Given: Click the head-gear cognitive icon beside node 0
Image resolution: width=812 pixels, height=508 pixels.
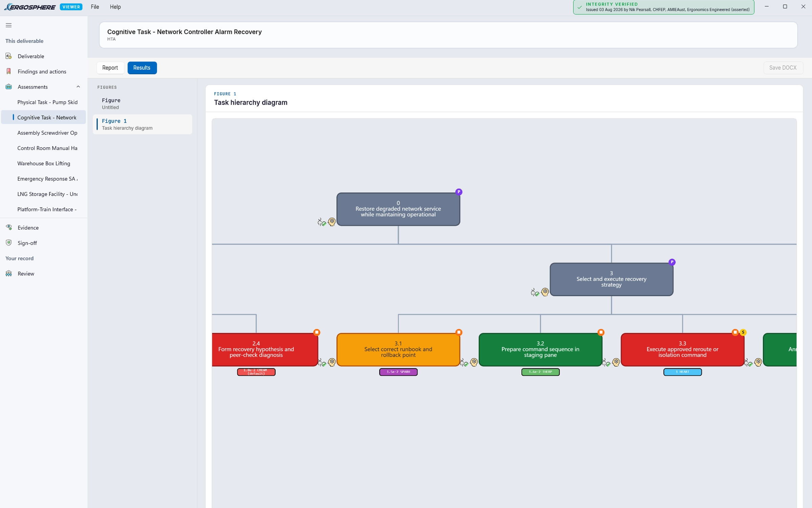Looking at the screenshot, I should pyautogui.click(x=332, y=222).
